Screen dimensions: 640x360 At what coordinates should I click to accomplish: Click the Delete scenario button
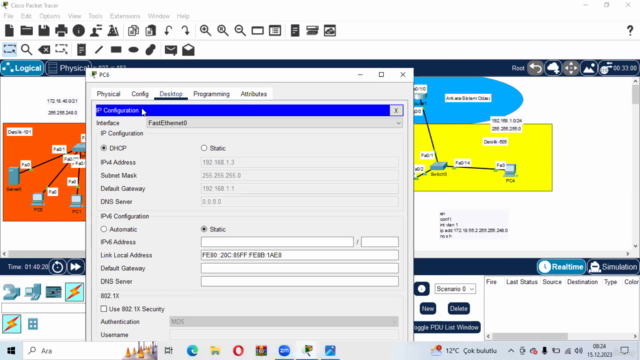pos(458,309)
